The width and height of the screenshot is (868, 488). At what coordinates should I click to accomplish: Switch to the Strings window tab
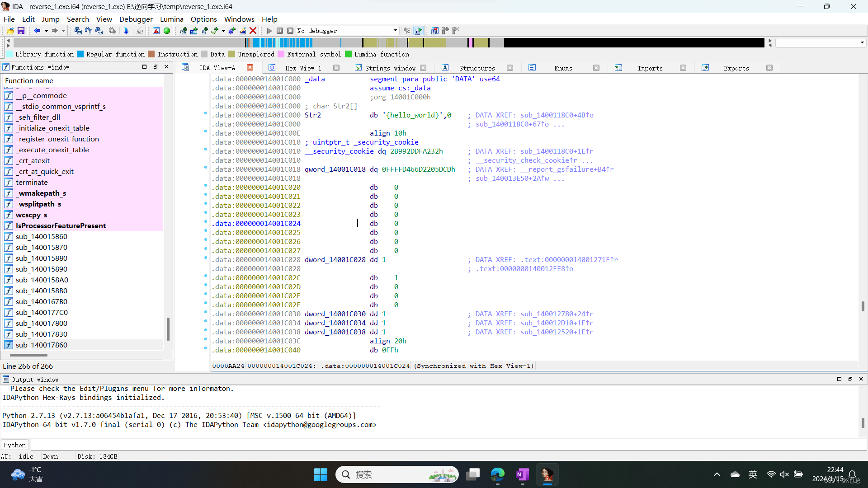(390, 68)
